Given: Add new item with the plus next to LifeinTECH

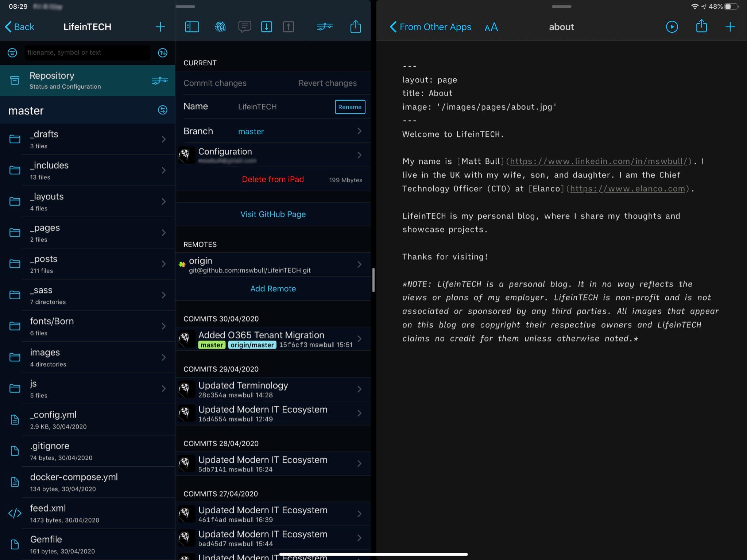Looking at the screenshot, I should 160,27.
